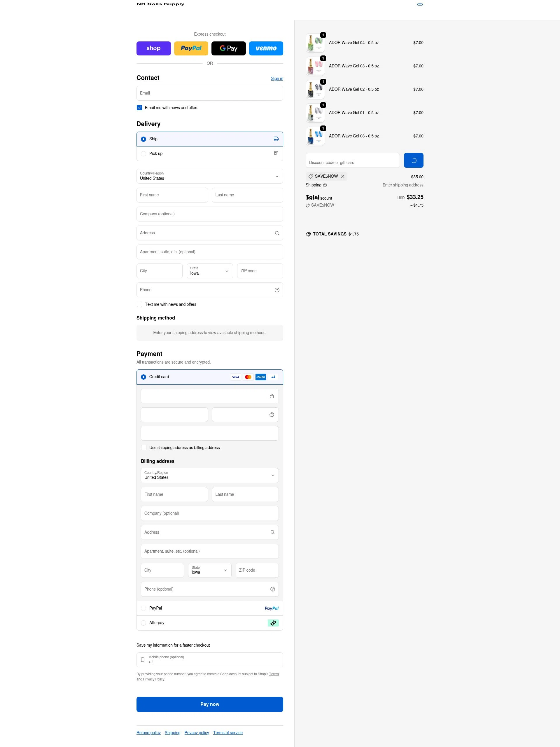Open the cart bag icon at top right
This screenshot has width=560, height=747.
coord(420,4)
